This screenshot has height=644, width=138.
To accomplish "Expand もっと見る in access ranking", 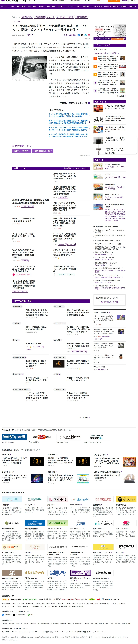I will (x=121, y=96).
